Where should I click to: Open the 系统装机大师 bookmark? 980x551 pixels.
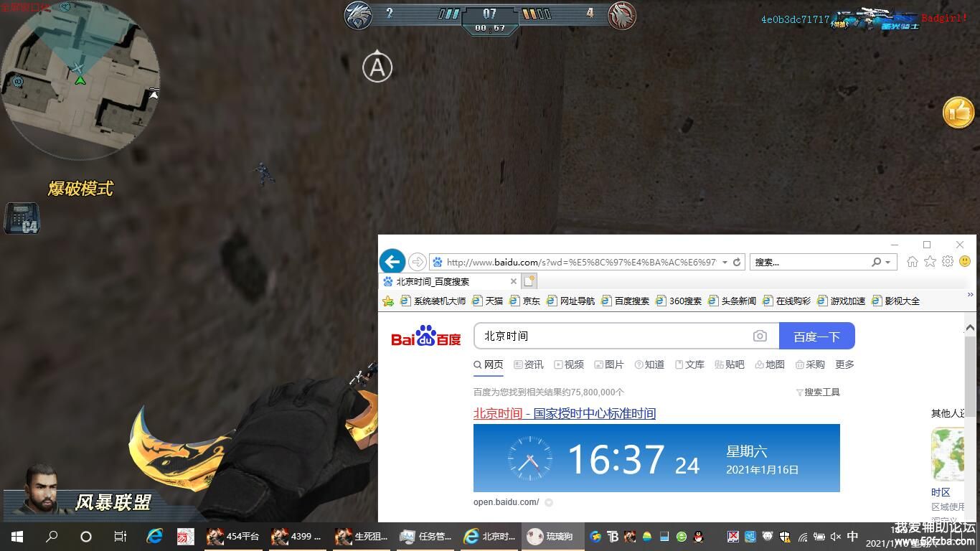coord(433,301)
